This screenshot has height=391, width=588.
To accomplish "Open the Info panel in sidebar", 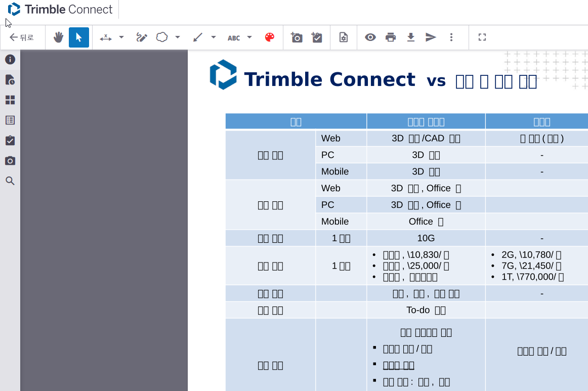I will [x=10, y=59].
